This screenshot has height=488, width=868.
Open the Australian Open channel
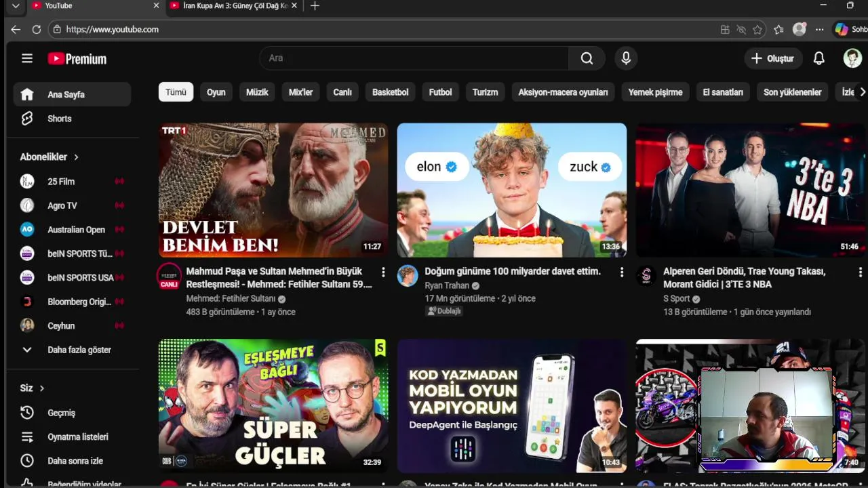pyautogui.click(x=72, y=230)
